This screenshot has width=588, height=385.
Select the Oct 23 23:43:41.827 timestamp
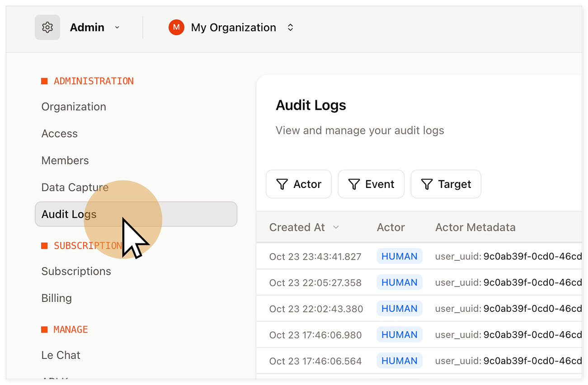coord(315,257)
